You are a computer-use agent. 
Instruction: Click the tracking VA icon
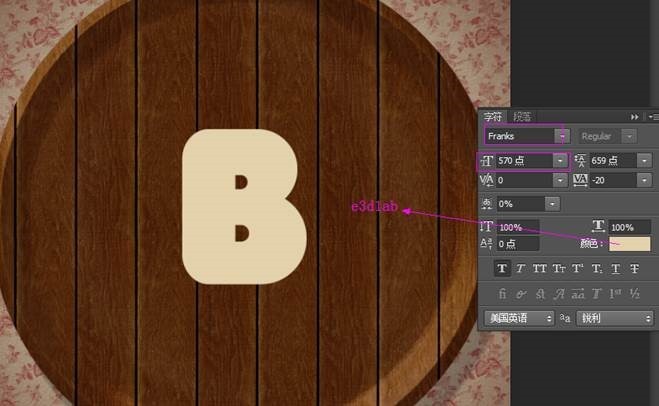pyautogui.click(x=580, y=180)
